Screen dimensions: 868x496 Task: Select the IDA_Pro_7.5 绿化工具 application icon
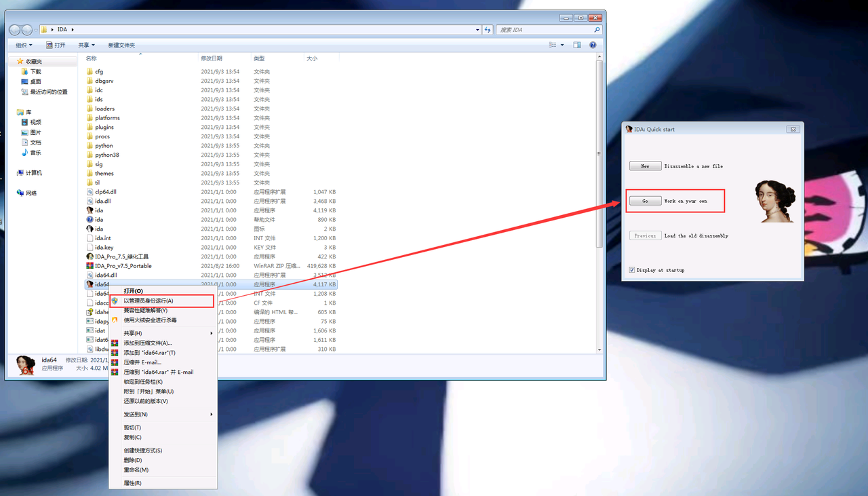(x=90, y=256)
